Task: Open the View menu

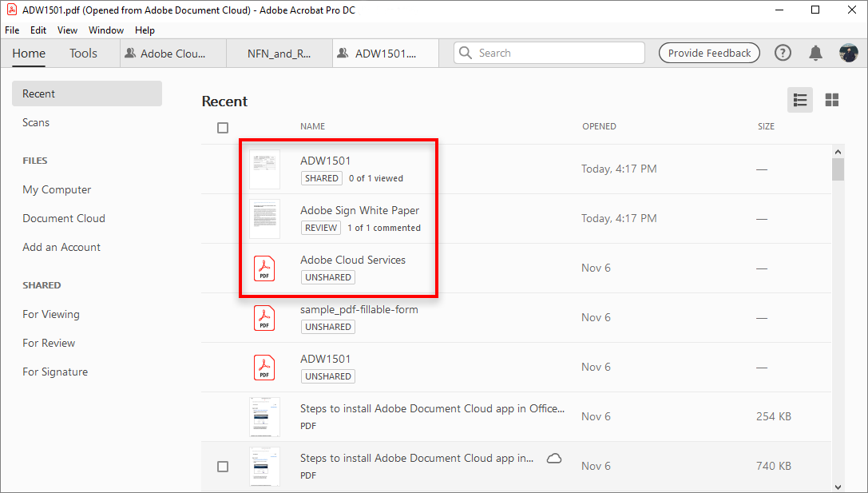Action: point(67,30)
